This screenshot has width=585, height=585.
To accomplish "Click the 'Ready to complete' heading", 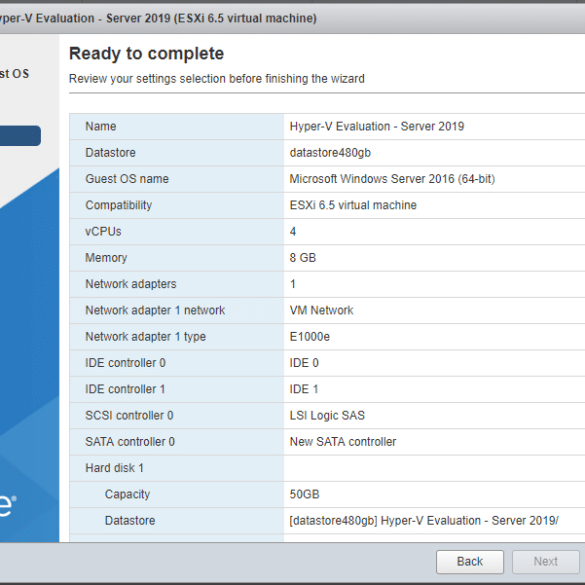I will pos(146,53).
